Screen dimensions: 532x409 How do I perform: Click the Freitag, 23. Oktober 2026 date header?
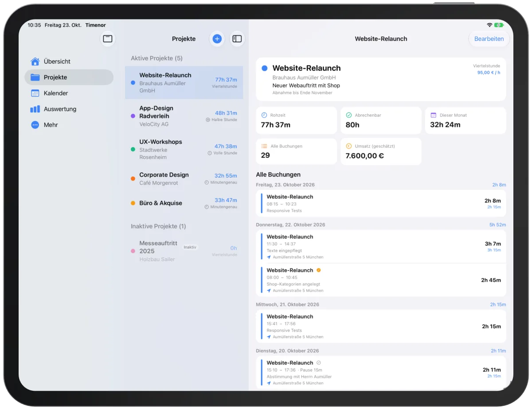[x=286, y=185]
